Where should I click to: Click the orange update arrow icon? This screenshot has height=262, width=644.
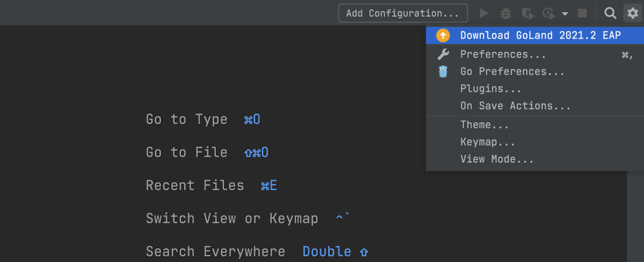click(443, 36)
